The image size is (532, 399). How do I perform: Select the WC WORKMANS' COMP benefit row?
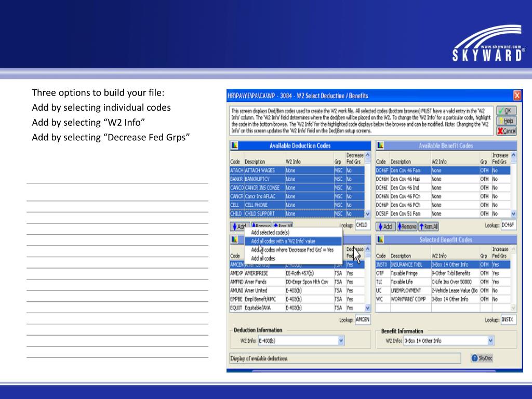click(x=443, y=299)
